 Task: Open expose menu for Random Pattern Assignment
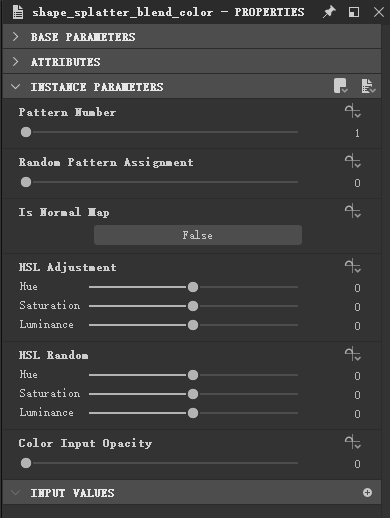(x=353, y=161)
